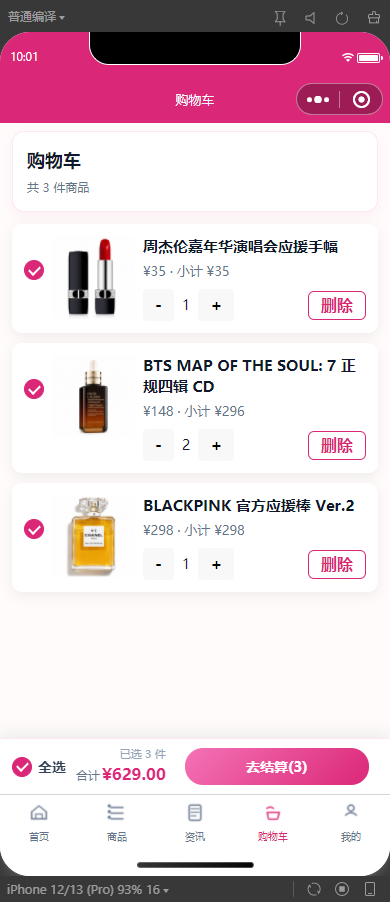
Task: Click the stop record icon in bottom bar
Action: (x=342, y=889)
